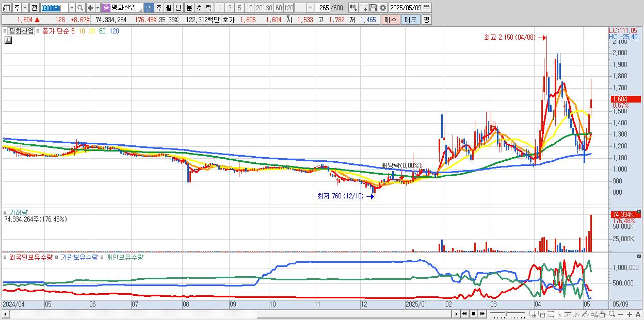The image size is (644, 320).
Task: Click the add candlestick chart icon
Action: (x=353, y=8)
